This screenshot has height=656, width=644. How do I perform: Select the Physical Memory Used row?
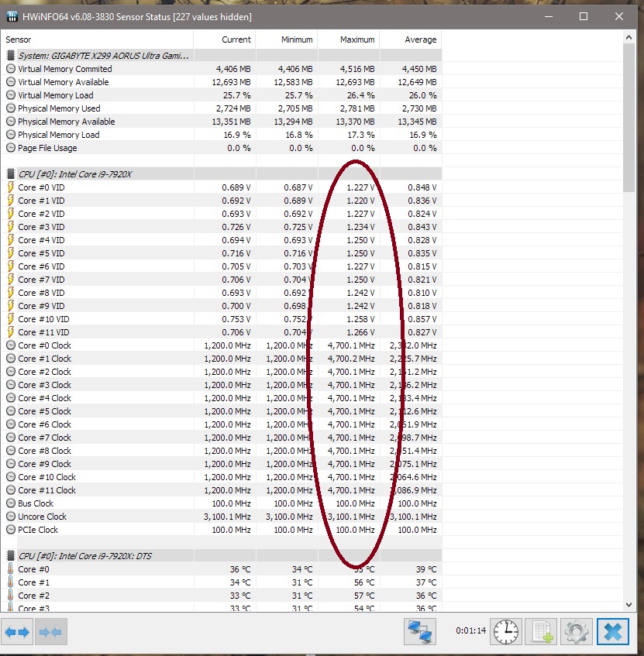pos(222,108)
